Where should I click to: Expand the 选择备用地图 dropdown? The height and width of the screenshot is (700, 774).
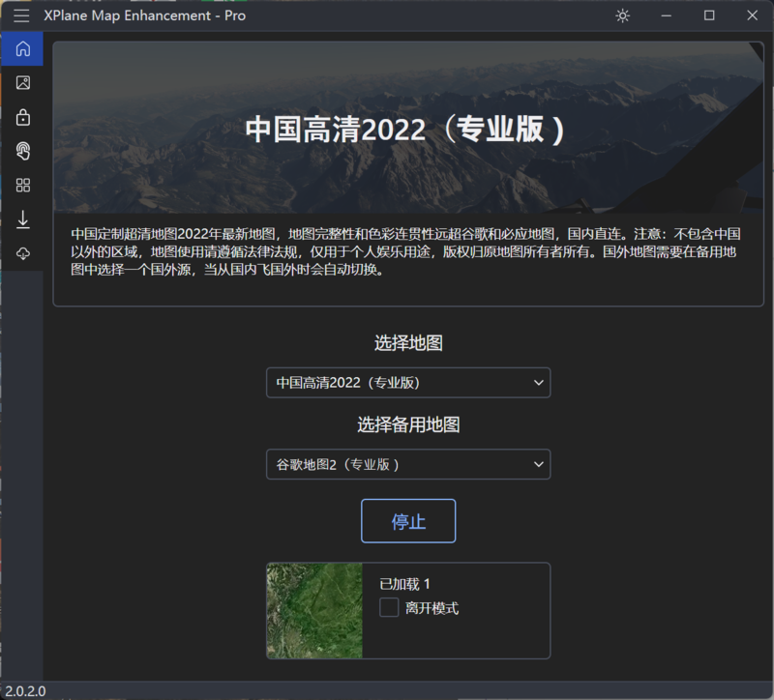point(408,464)
